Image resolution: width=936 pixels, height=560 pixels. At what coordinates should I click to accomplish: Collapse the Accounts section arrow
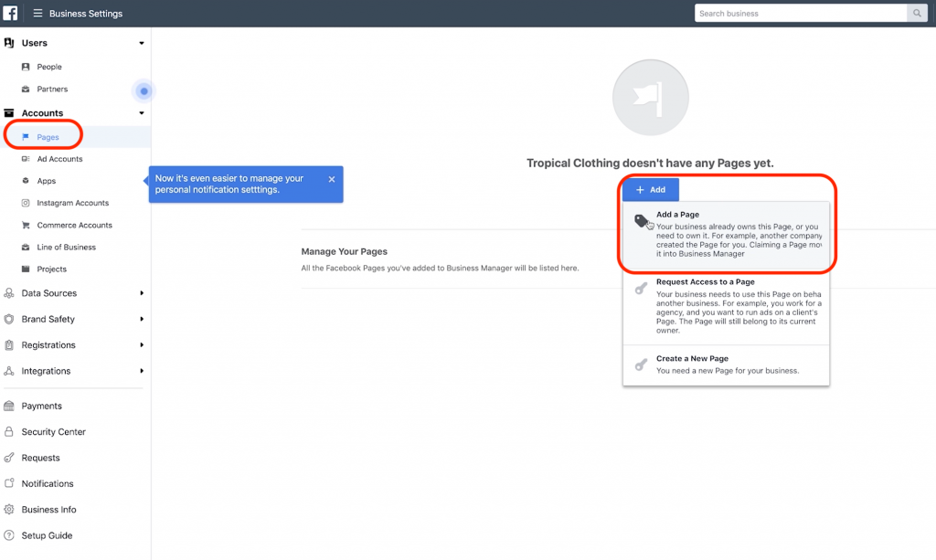coord(142,112)
